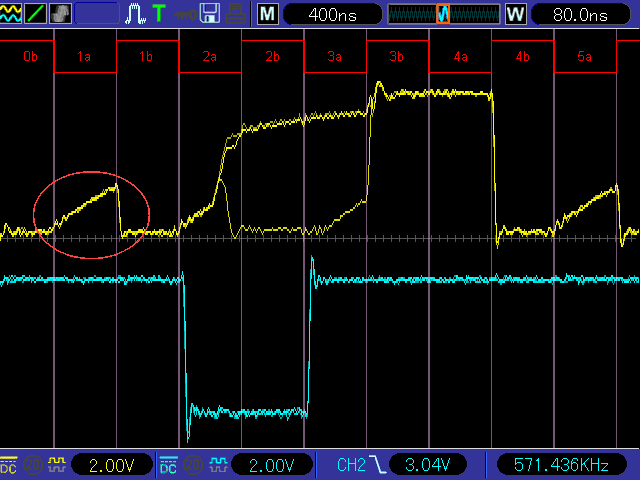Click the gray persistence display icon
Viewport: 640px width, 480px height.
[60, 13]
